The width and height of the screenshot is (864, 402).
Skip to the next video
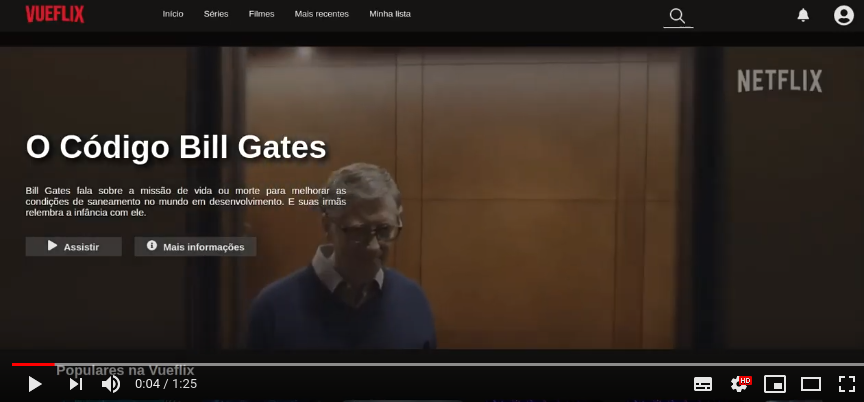point(75,384)
